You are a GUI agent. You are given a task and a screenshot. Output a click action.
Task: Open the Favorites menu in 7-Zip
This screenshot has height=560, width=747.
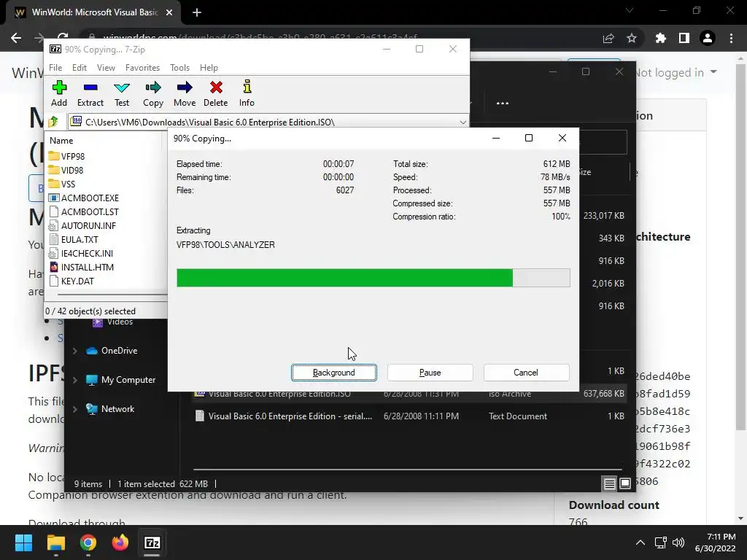tap(142, 68)
